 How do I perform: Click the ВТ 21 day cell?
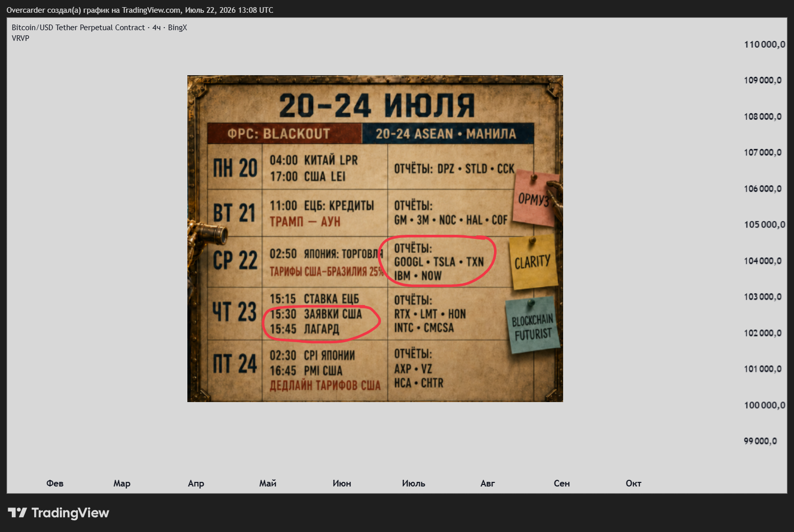[x=235, y=212]
